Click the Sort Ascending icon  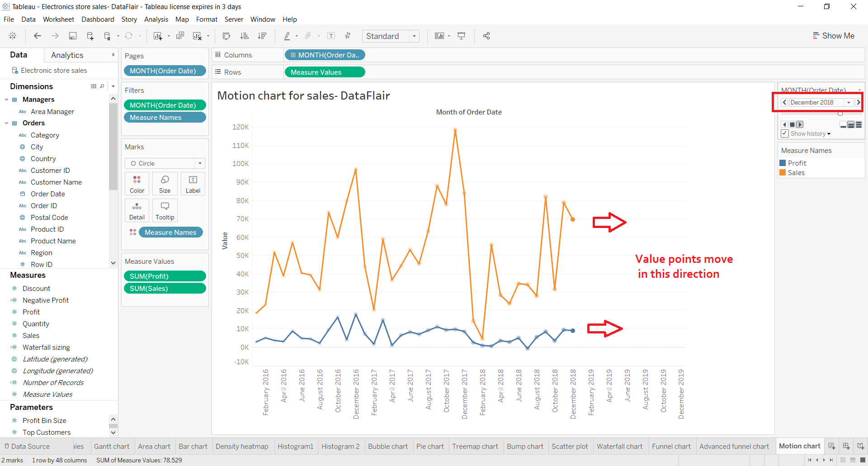coord(245,36)
